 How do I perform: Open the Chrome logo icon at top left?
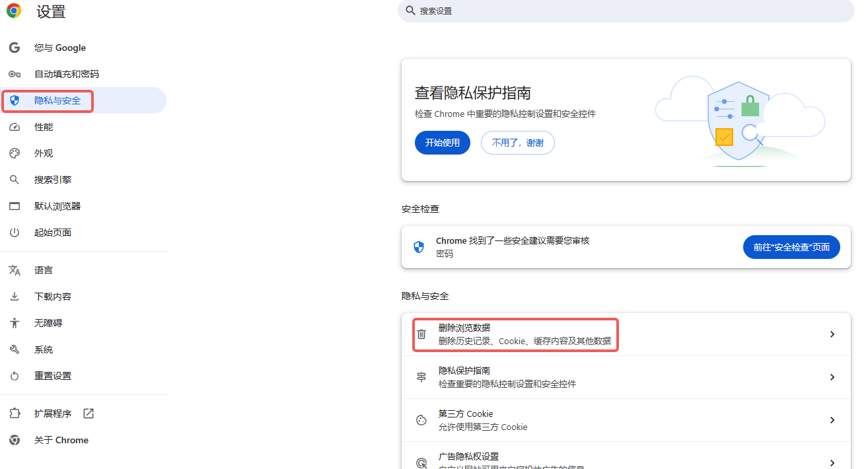[13, 11]
